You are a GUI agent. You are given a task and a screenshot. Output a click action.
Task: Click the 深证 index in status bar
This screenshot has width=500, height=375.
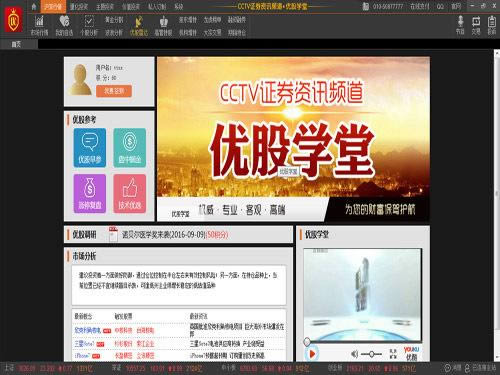pyautogui.click(x=156, y=368)
